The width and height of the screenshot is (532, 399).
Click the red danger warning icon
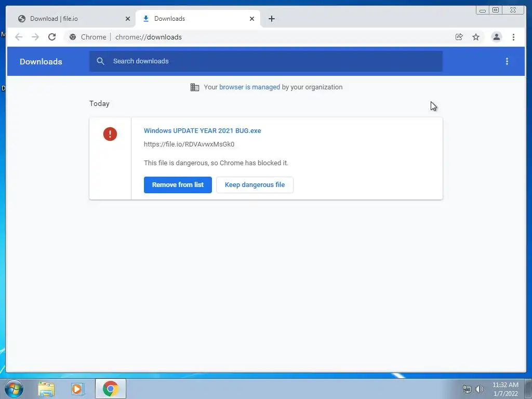point(110,134)
